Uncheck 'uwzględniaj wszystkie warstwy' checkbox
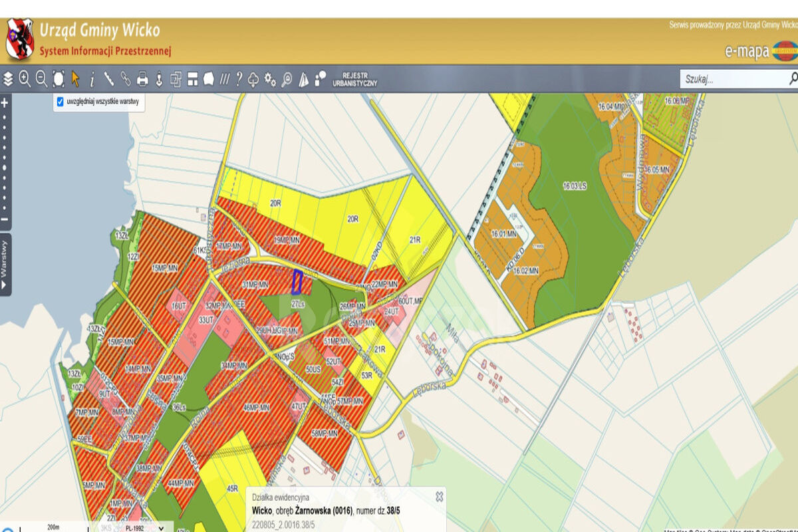The image size is (798, 532). (x=61, y=102)
